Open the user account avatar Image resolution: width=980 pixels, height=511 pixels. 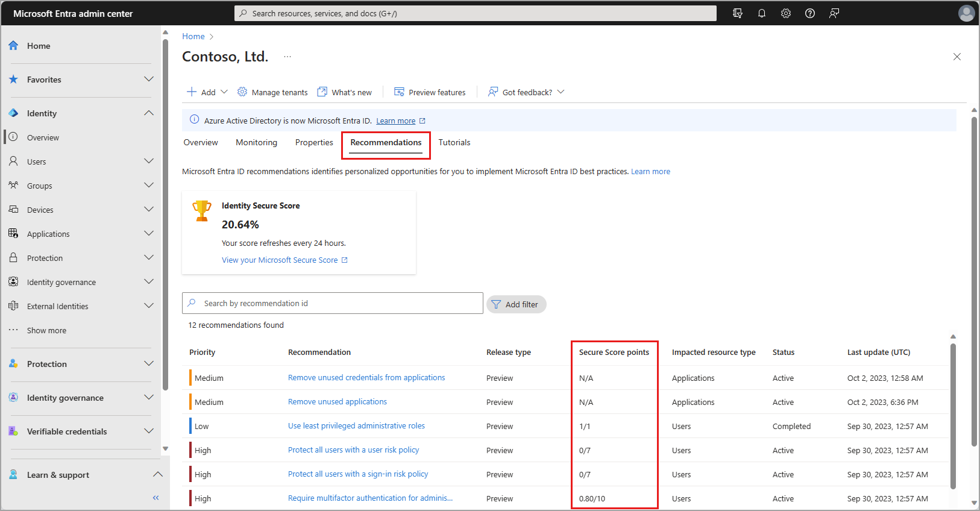click(967, 13)
